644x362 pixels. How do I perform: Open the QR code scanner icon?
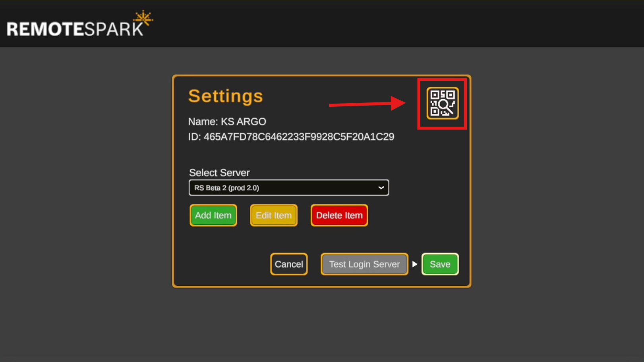[x=443, y=103]
